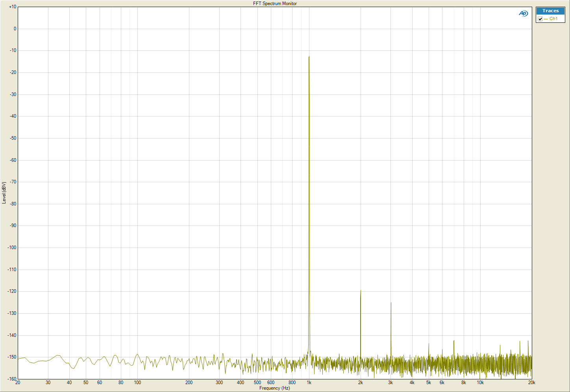Click the 500 x-axis tick label
The width and height of the screenshot is (570, 392).
pyautogui.click(x=257, y=383)
